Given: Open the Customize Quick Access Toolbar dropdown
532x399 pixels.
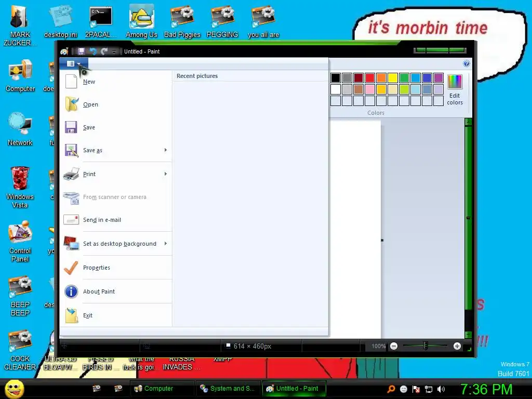Looking at the screenshot, I should coord(114,51).
